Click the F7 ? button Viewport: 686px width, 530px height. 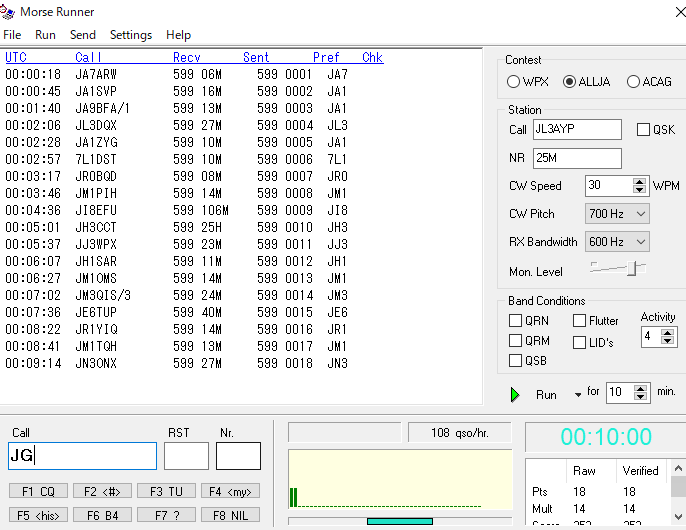point(166,515)
